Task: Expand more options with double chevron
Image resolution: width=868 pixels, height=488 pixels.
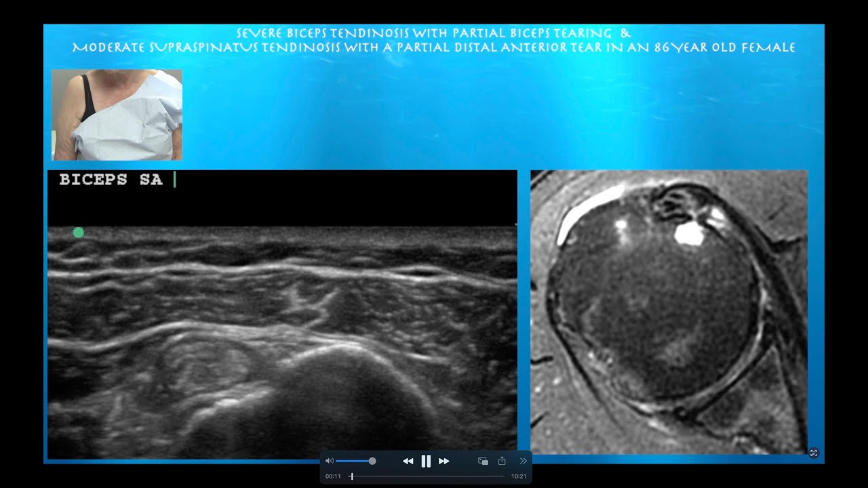Action: click(x=523, y=461)
